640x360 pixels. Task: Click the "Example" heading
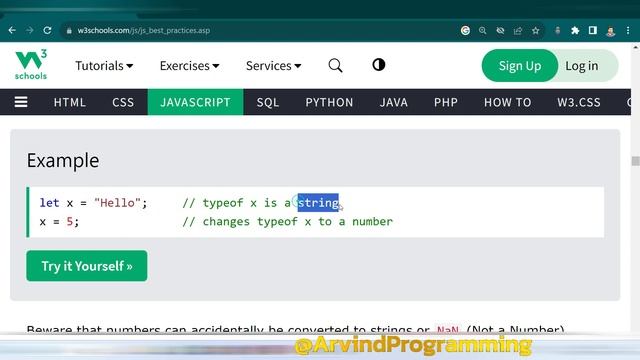[x=63, y=160]
